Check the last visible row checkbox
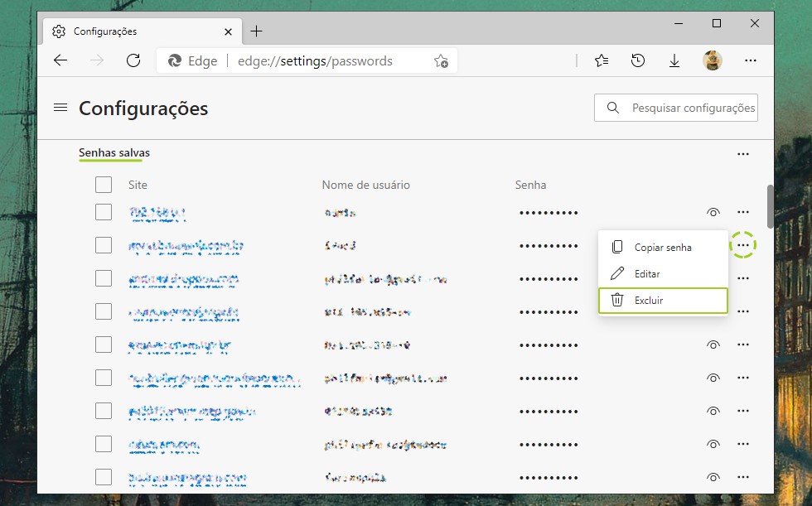 coord(104,477)
